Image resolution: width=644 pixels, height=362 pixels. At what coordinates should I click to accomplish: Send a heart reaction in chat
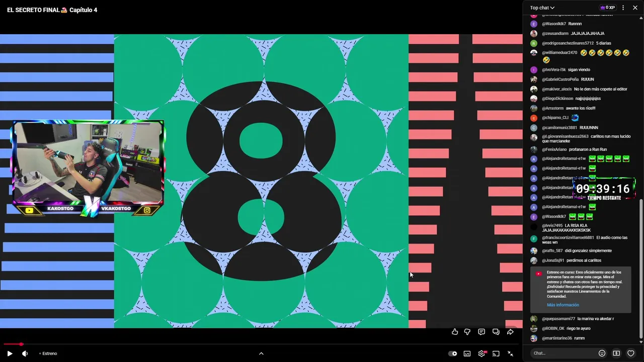point(630,353)
